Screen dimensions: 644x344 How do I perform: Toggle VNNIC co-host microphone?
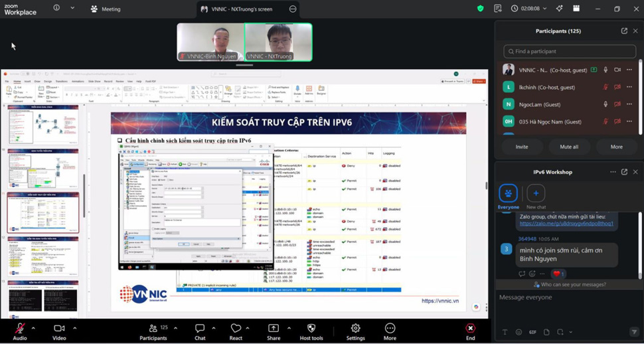[x=605, y=70]
